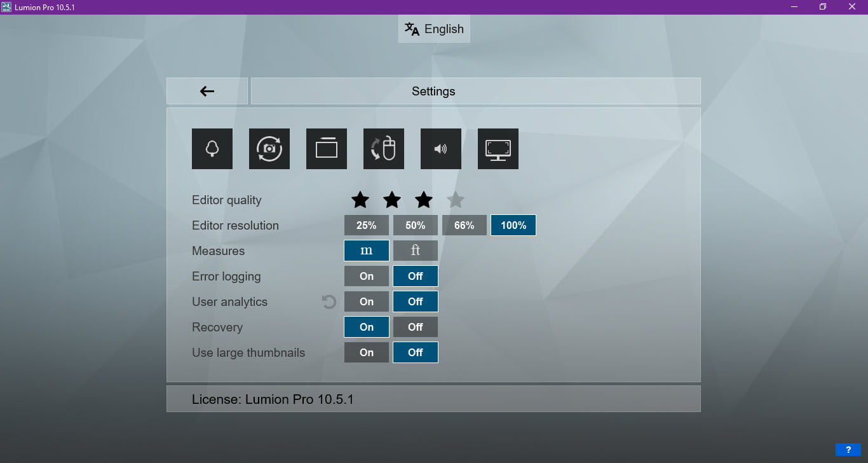This screenshot has height=463, width=868.
Task: Click the Measures label
Action: 218,251
